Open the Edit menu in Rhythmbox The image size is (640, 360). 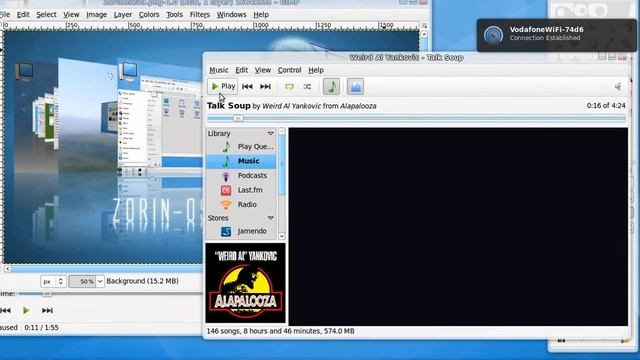(242, 70)
